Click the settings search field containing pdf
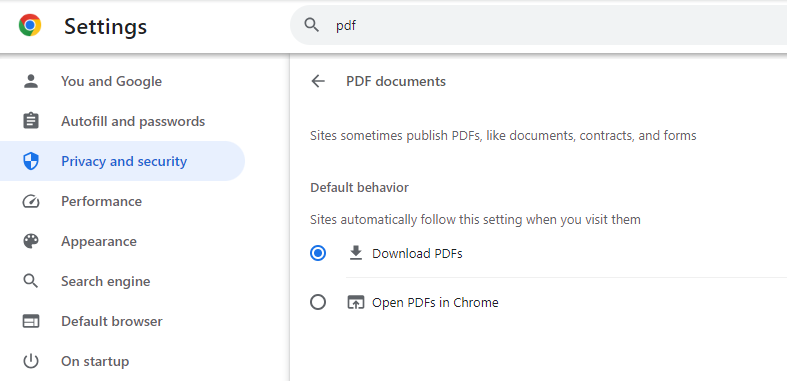 pyautogui.click(x=539, y=25)
